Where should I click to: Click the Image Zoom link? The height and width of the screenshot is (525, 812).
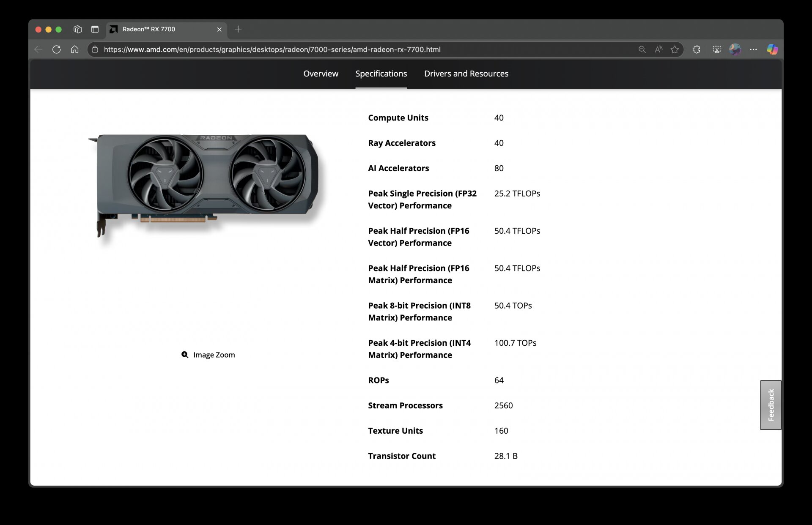[x=214, y=355]
